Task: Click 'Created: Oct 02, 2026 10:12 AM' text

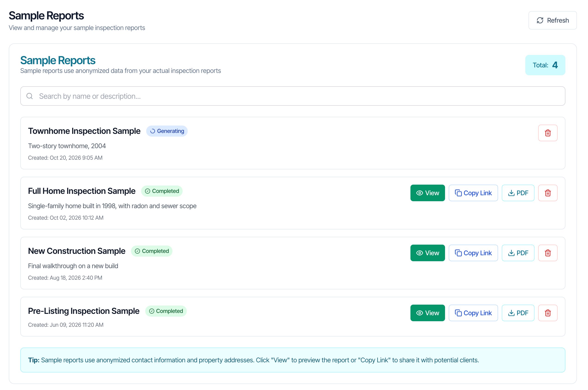Action: pyautogui.click(x=66, y=218)
